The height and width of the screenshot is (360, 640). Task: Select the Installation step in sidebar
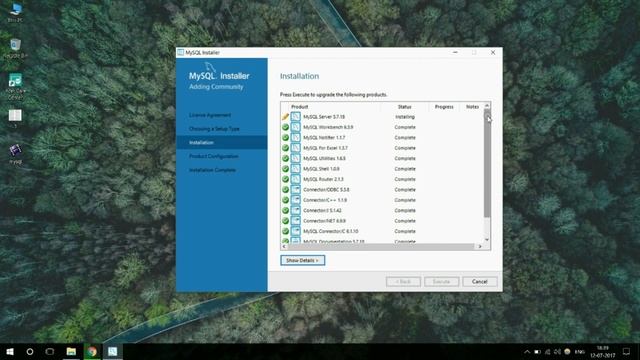click(222, 142)
